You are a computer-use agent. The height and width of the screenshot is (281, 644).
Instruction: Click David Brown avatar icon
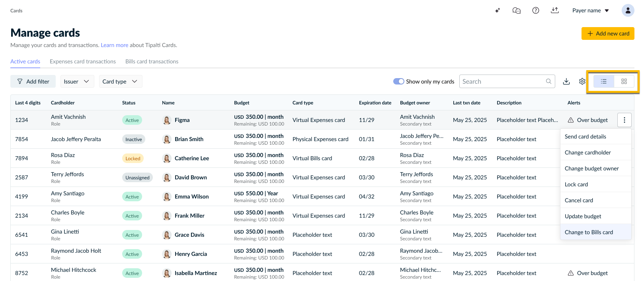coord(167,177)
